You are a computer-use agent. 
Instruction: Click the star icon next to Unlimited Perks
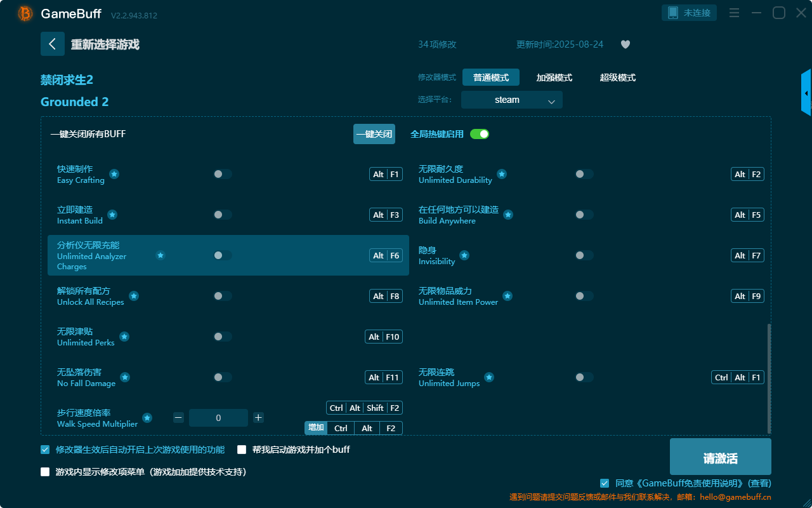[x=124, y=337]
